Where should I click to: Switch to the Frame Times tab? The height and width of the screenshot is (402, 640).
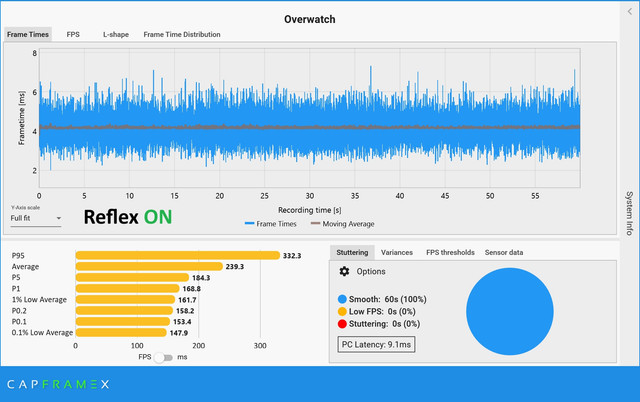28,34
